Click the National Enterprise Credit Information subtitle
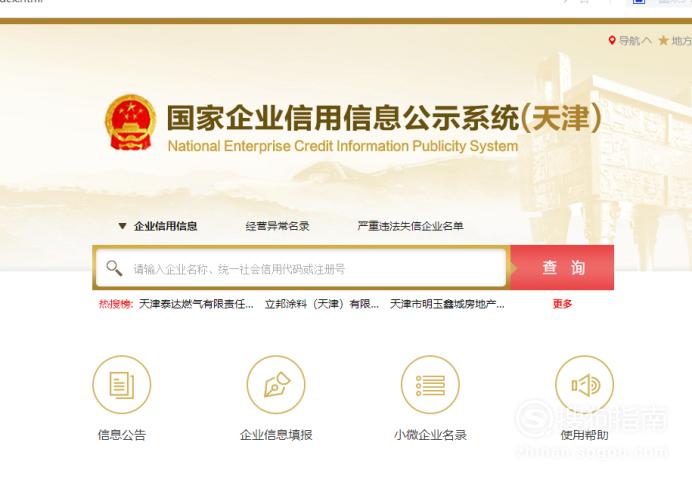The width and height of the screenshot is (692, 486). tap(343, 146)
